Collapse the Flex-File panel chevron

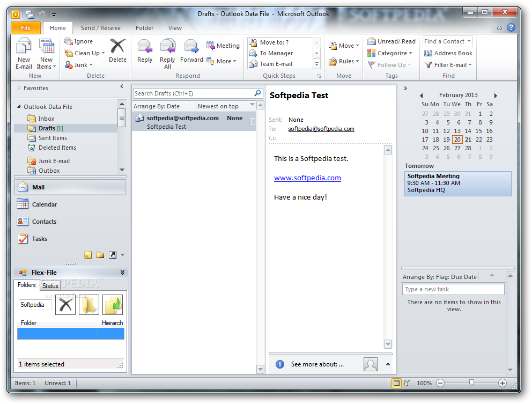tap(122, 272)
